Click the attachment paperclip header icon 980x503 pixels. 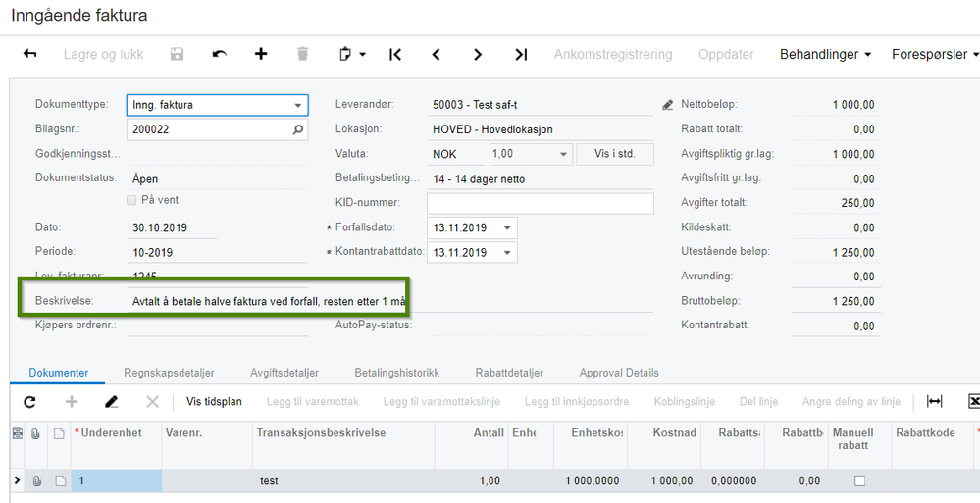pos(36,433)
